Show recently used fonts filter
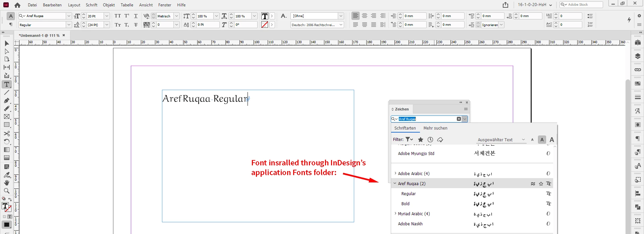This screenshot has width=644, height=234. click(430, 140)
